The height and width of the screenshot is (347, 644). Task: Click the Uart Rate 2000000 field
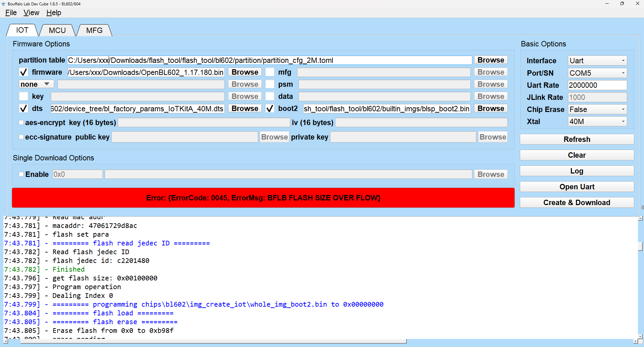(x=597, y=85)
